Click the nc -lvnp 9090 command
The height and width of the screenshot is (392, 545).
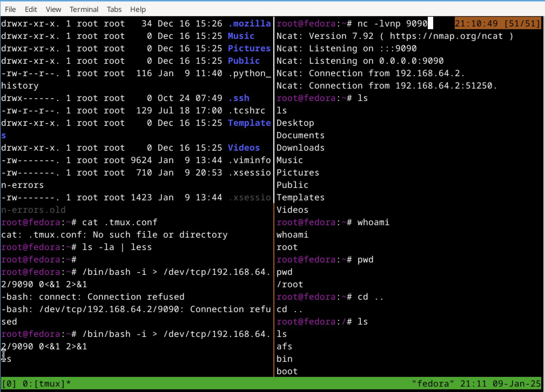tap(392, 23)
